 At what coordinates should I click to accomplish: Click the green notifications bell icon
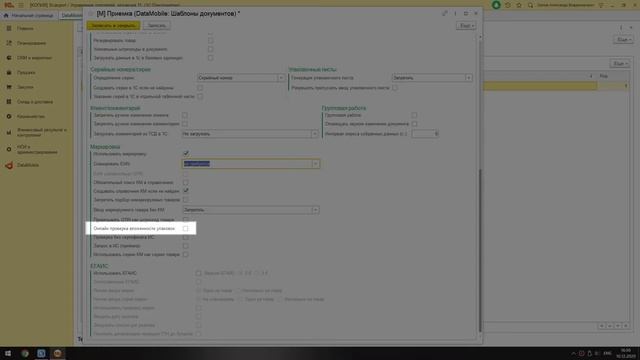(x=496, y=5)
